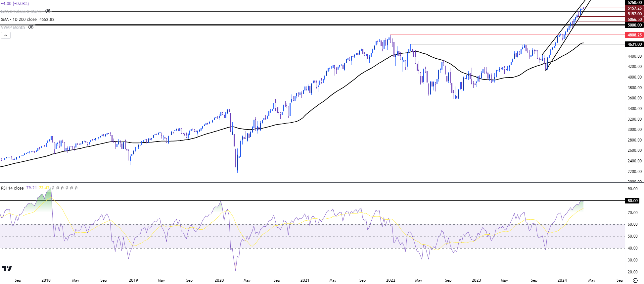The image size is (644, 284).
Task: Select the 5157.00 price label
Action: 634,14
